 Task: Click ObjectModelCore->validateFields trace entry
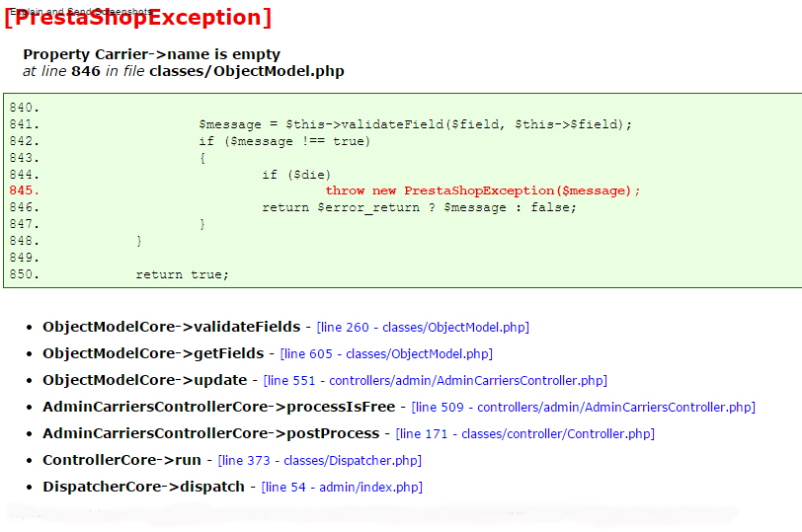(171, 327)
